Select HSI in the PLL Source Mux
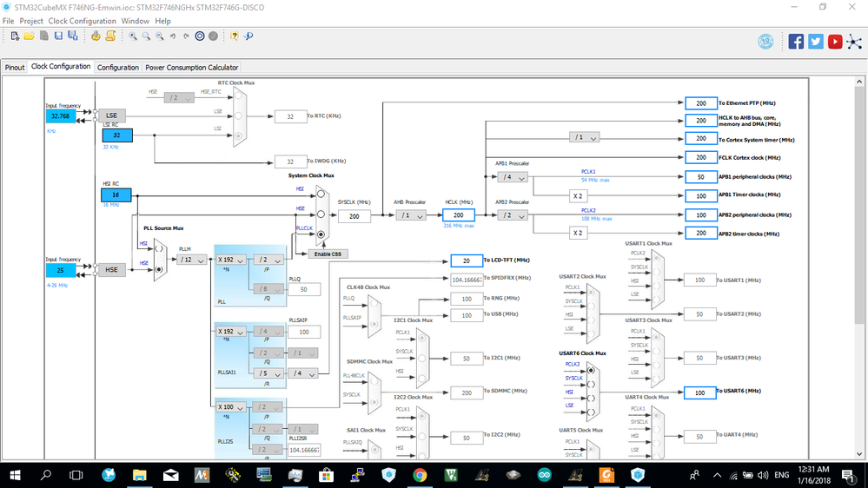 [x=159, y=248]
